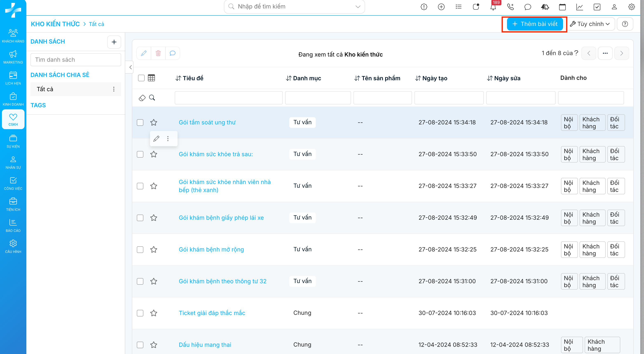Open the phone call icon in the top bar
The image size is (644, 354).
(510, 7)
